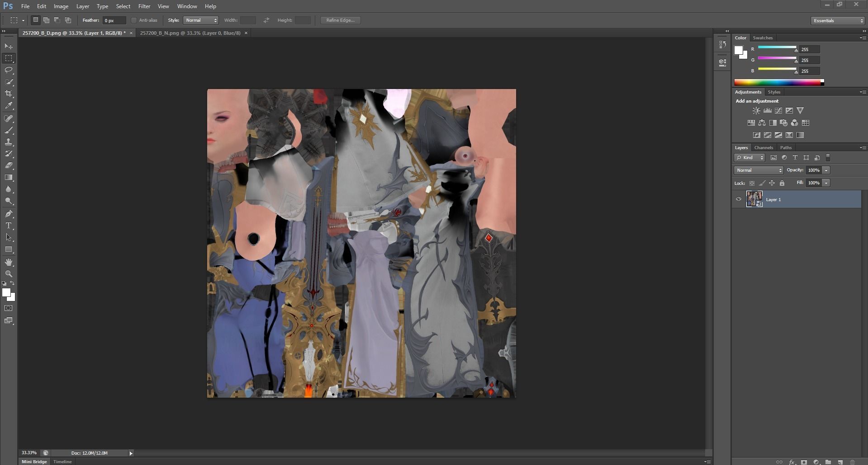Open the Layers panel options menu

[x=863, y=148]
